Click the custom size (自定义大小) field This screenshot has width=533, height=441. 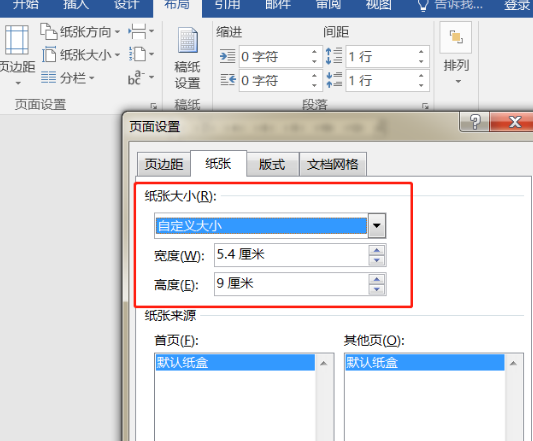[261, 225]
